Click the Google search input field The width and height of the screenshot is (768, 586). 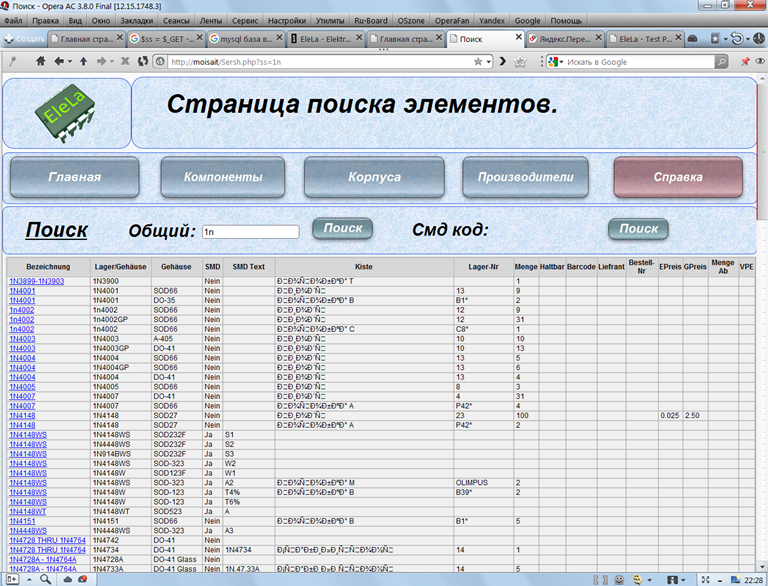[x=639, y=62]
